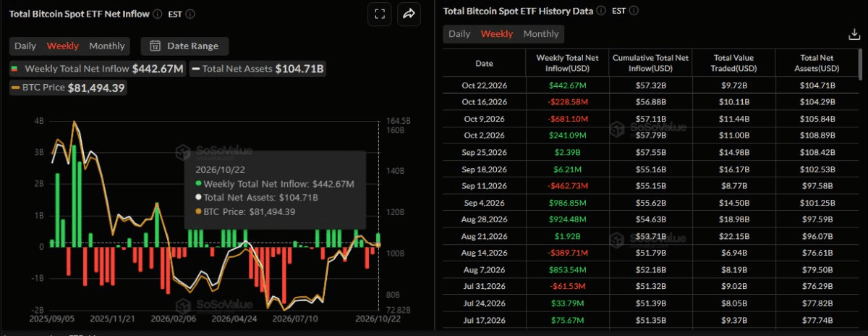This screenshot has height=336, width=868.
Task: Select Monthly tab in history table
Action: 541,34
